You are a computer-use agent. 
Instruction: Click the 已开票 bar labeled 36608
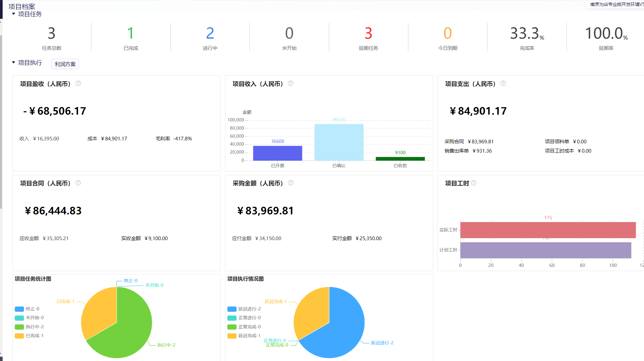point(278,153)
